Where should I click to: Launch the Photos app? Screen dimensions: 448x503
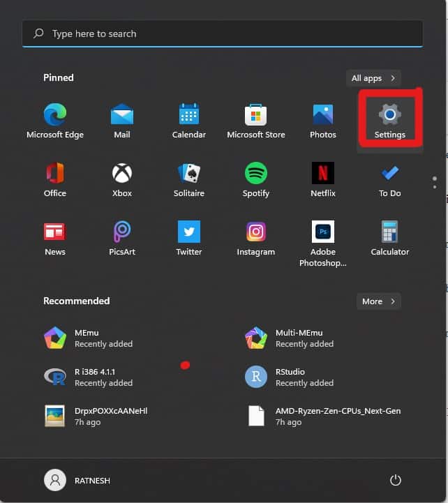coord(323,121)
